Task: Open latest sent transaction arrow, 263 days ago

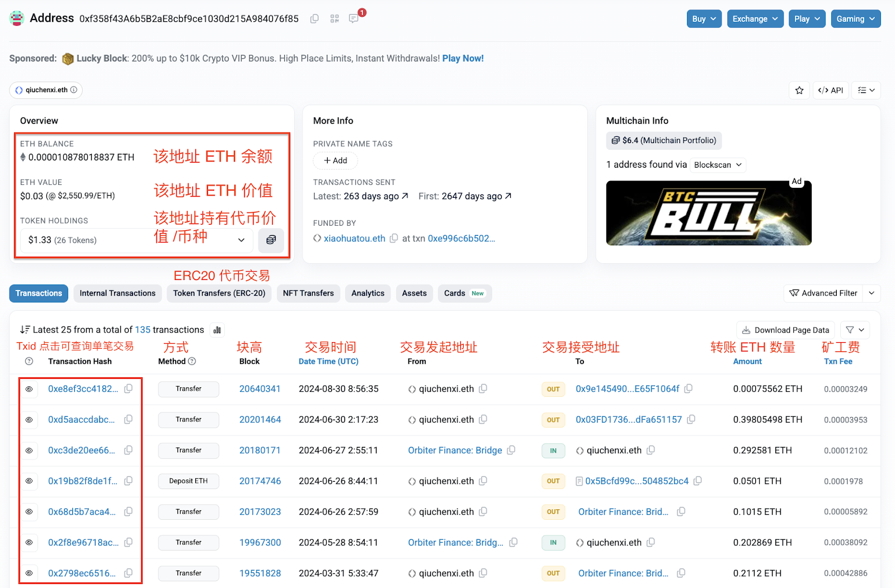Action: [405, 196]
